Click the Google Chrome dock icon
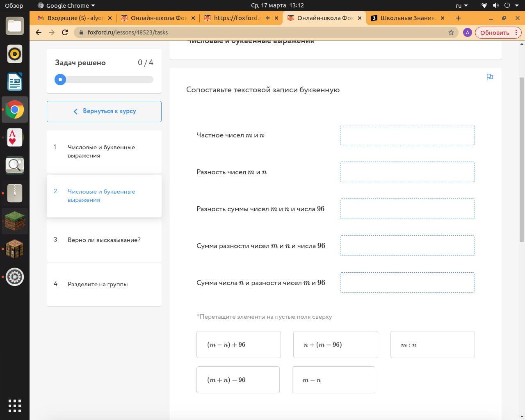This screenshot has height=420, width=525. point(15,110)
